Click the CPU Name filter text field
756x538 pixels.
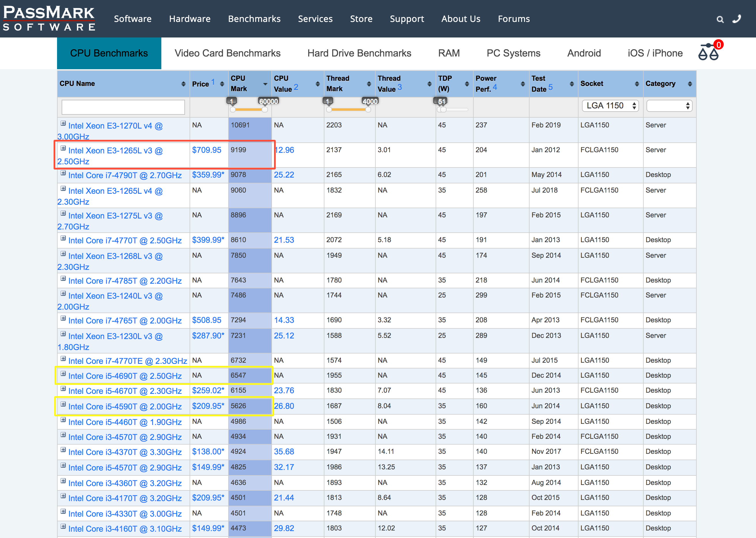[x=123, y=107]
